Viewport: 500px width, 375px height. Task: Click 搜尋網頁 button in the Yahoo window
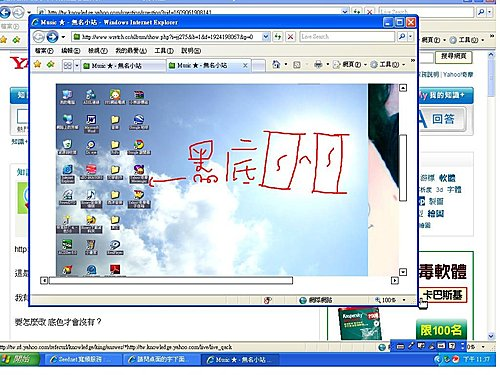click(x=454, y=57)
